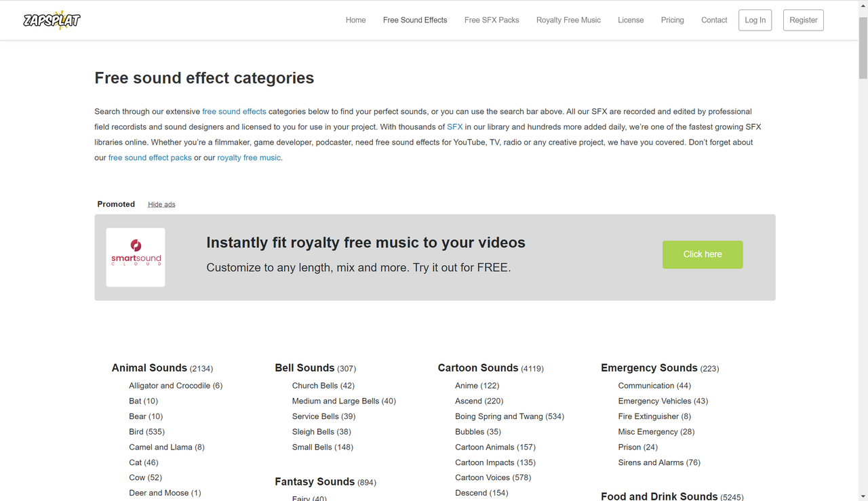The width and height of the screenshot is (868, 501).
Task: Open the free sound effect packs link
Action: pos(150,157)
